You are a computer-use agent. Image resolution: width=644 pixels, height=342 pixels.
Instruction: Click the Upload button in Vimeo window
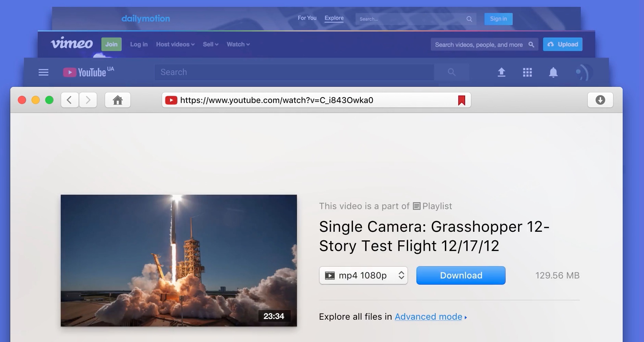[563, 44]
